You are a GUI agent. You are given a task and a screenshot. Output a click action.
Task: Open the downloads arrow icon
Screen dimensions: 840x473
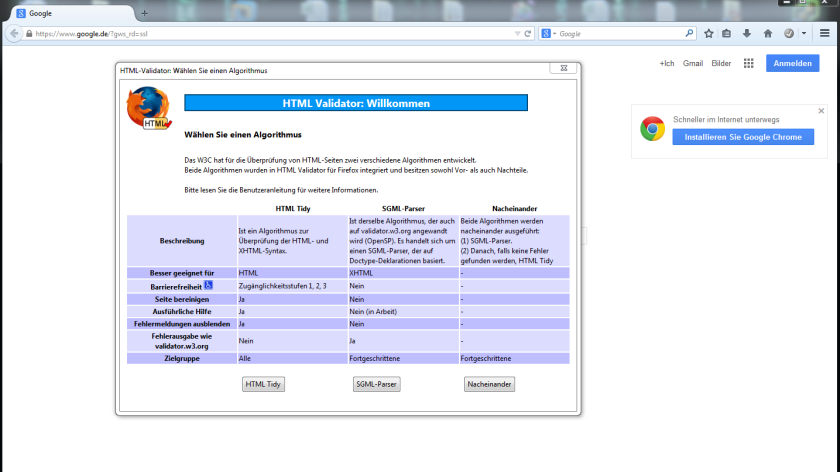[746, 33]
